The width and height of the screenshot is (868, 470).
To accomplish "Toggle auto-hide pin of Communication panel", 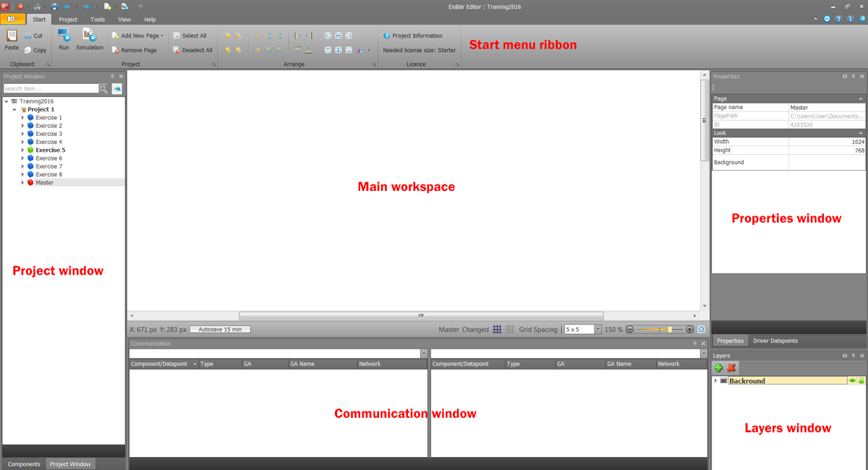I will point(695,343).
